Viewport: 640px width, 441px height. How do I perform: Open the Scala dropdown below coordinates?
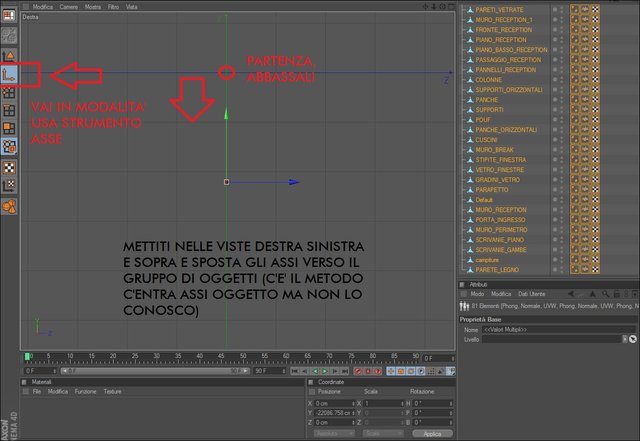tap(382, 434)
